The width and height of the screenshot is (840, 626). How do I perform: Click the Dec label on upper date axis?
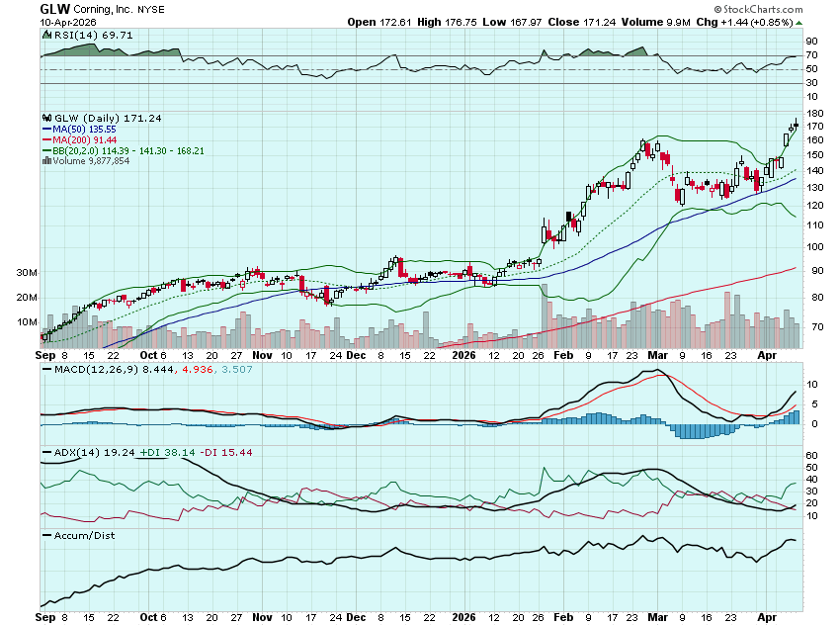tap(356, 355)
